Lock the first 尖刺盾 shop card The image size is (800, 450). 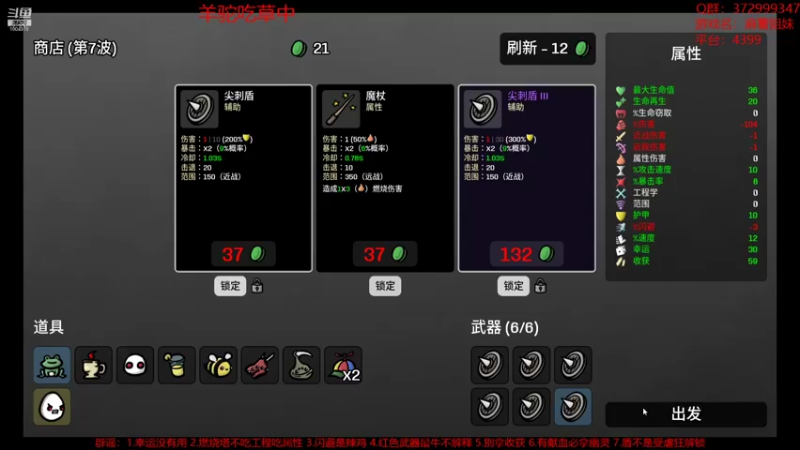tap(230, 286)
